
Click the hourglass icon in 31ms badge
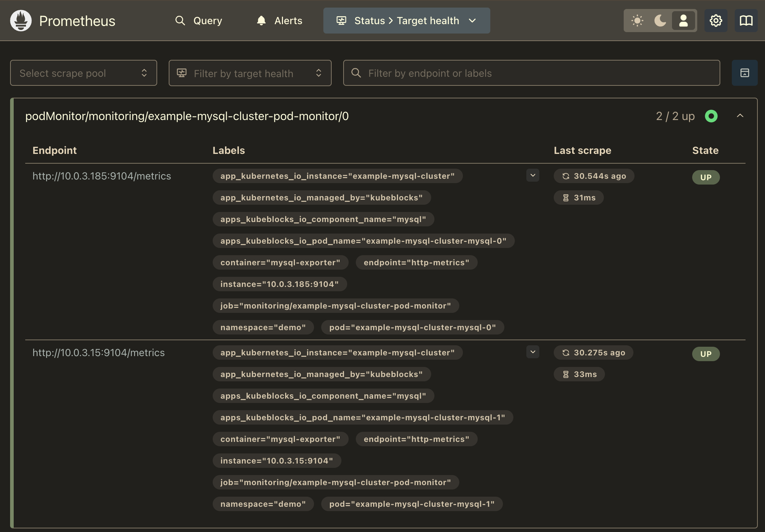[566, 198]
